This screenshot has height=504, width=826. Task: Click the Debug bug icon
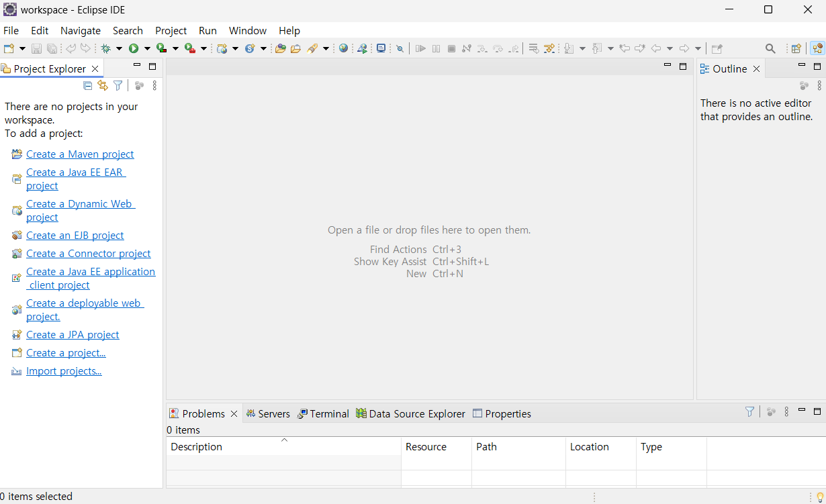coord(105,48)
